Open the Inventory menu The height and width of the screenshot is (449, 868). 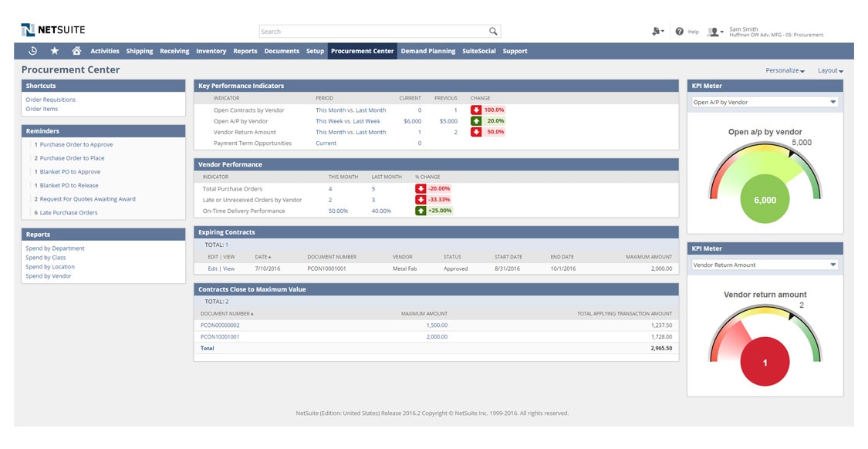point(211,51)
